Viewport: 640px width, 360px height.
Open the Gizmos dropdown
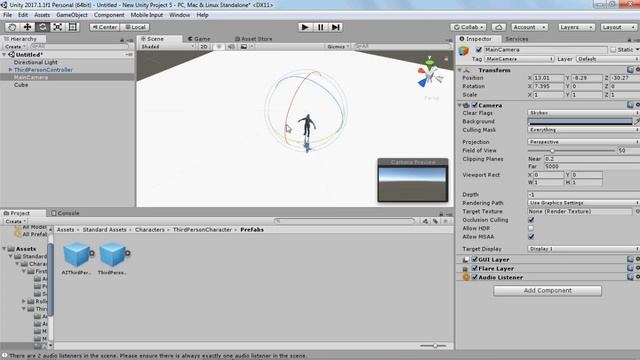(338, 47)
